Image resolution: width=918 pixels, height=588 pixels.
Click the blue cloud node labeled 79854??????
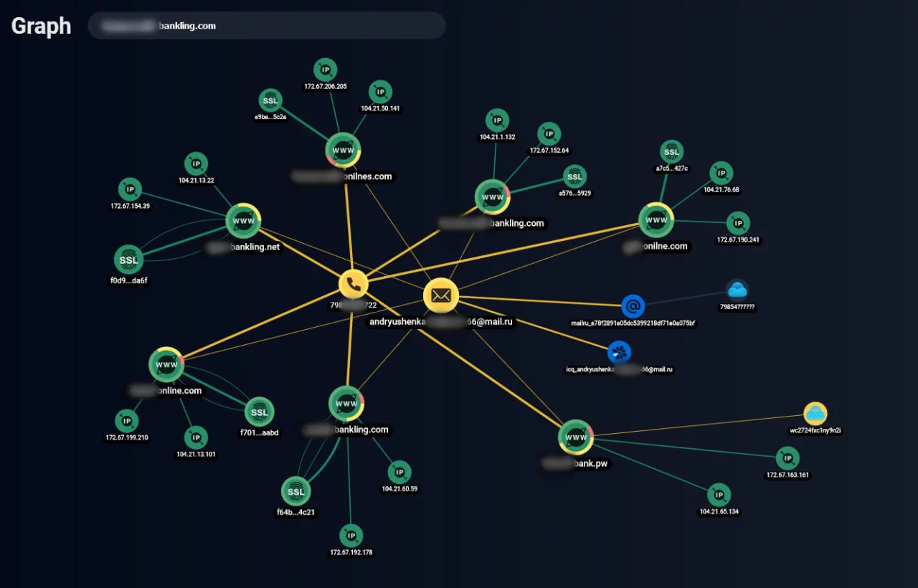pyautogui.click(x=737, y=290)
